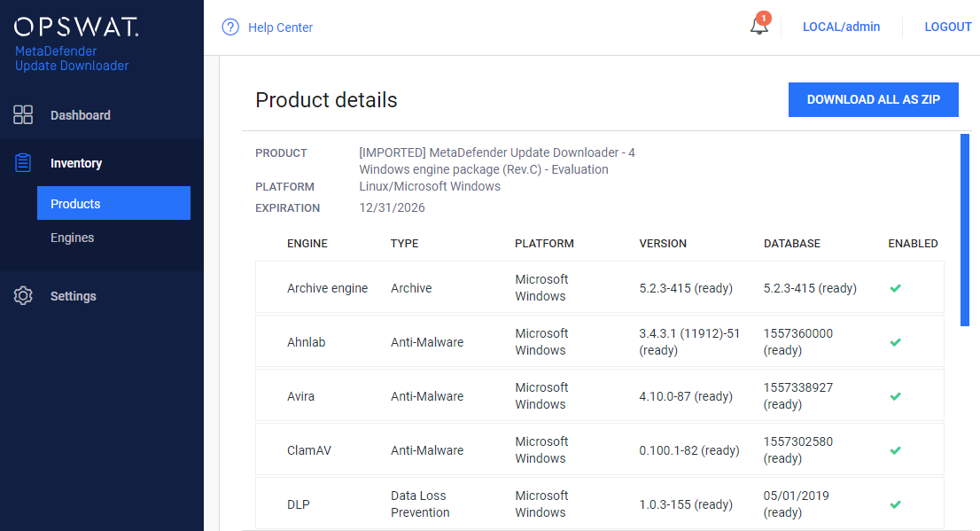The image size is (980, 531).
Task: Click the ENABLED column header
Action: [x=913, y=243]
